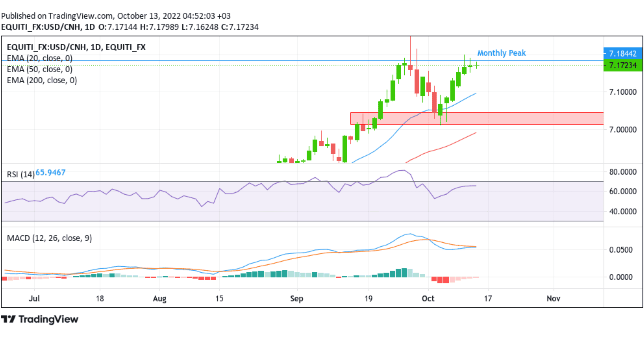
Task: Click the 'Sep' date axis label
Action: [297, 299]
